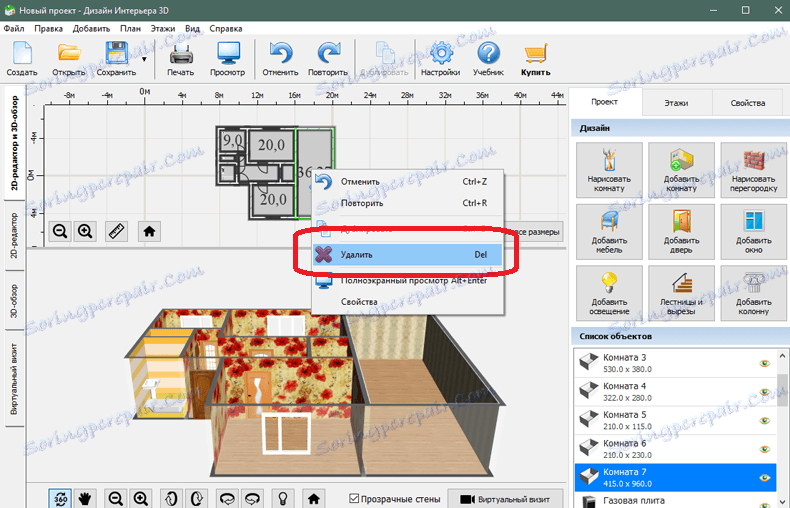
Task: Hide Комната 7 with eye icon
Action: tap(764, 478)
